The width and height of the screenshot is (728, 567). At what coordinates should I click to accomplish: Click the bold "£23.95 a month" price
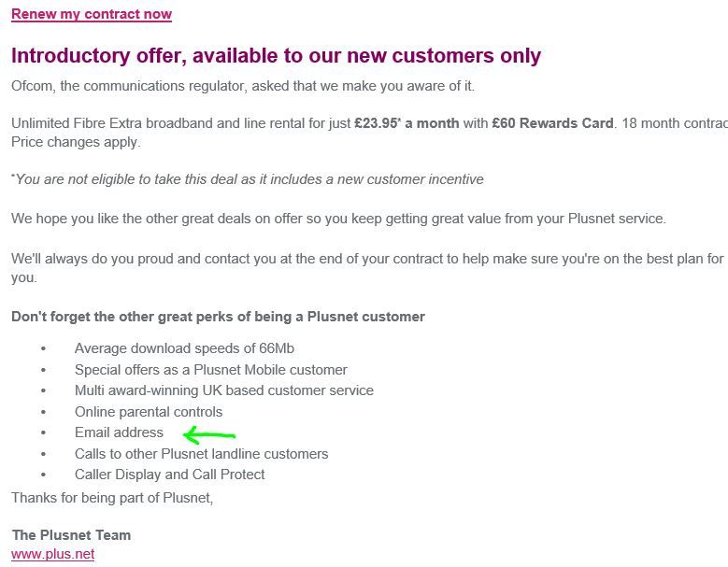tap(407, 123)
